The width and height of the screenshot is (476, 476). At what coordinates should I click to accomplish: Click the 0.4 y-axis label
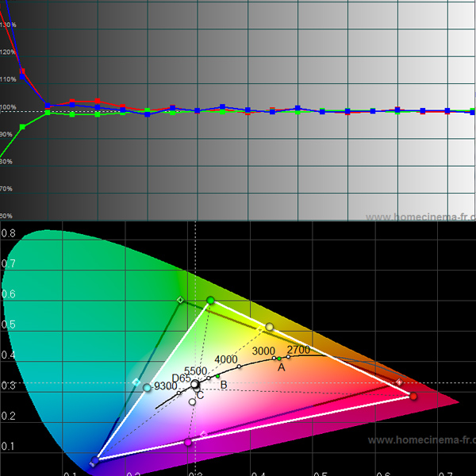[9, 355]
